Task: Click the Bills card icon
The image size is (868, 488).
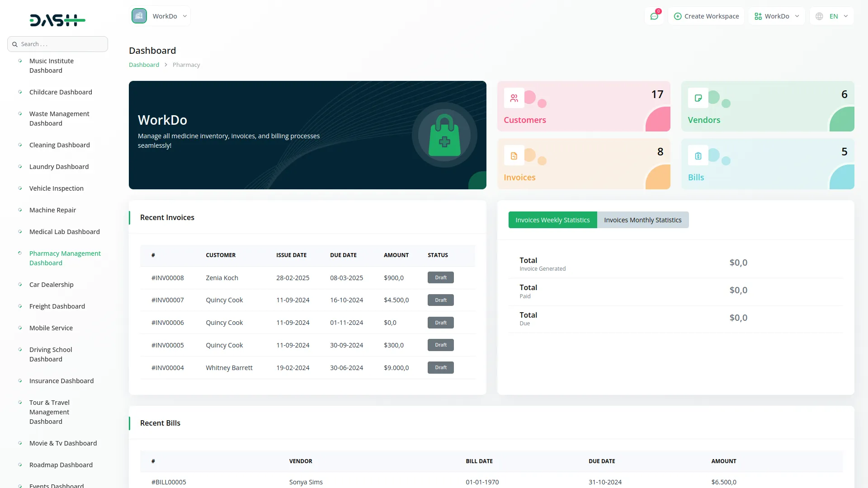Action: [x=698, y=155]
